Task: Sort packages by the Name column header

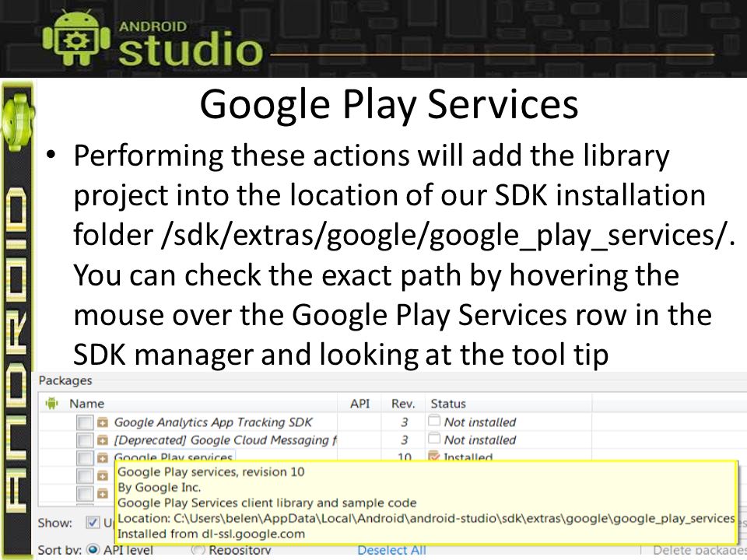Action: pyautogui.click(x=86, y=404)
